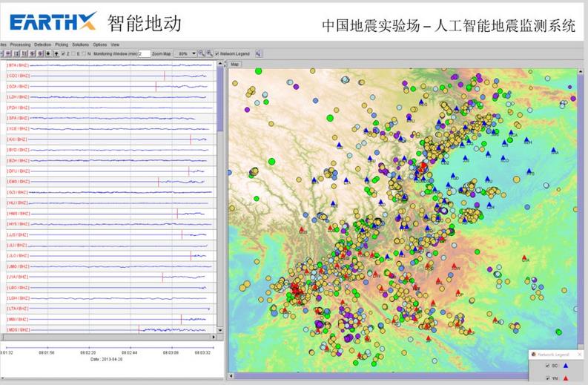The image size is (588, 385).
Task: Toggle the SC network checkbox in legend
Action: coord(547,366)
